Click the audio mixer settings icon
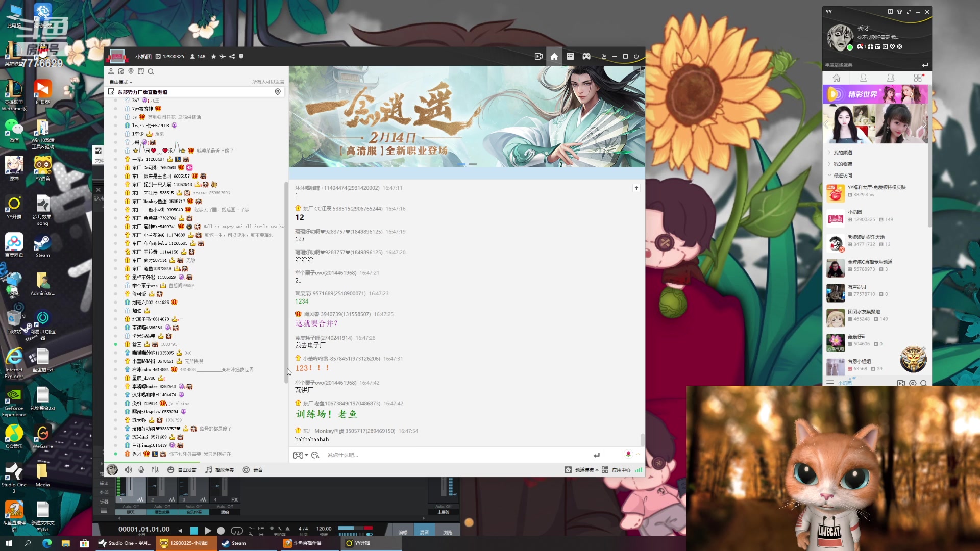Viewport: 980px width, 551px height. tap(155, 470)
